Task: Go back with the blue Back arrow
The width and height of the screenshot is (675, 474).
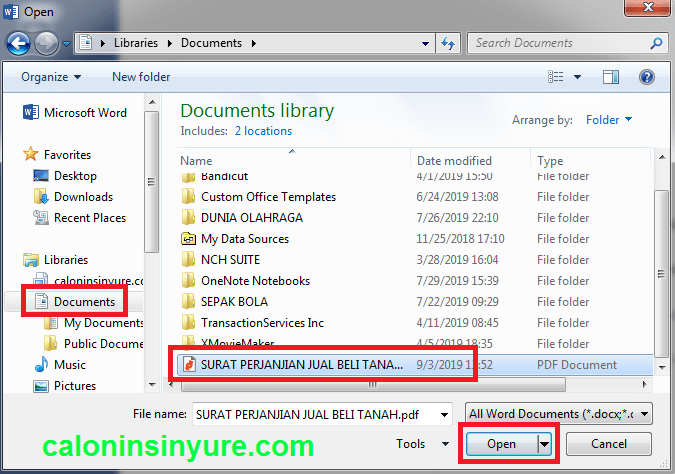Action: pyautogui.click(x=18, y=43)
